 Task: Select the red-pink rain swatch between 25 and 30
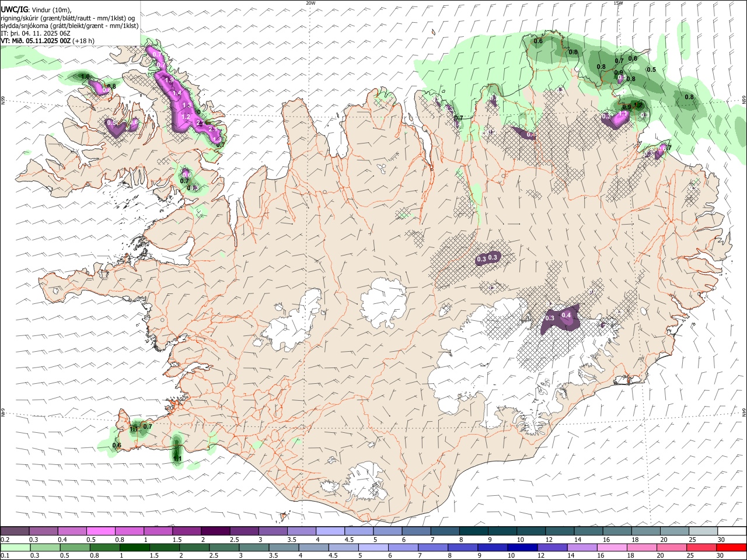[701, 547]
